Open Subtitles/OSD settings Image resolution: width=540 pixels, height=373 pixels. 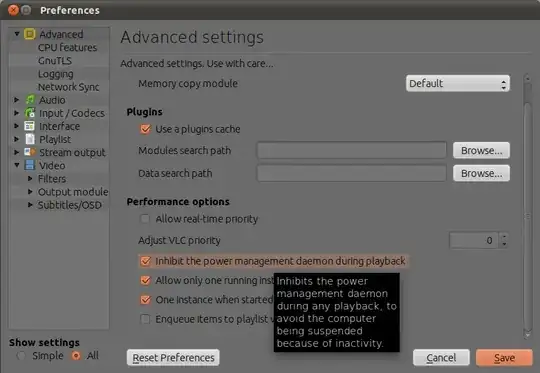(x=70, y=205)
